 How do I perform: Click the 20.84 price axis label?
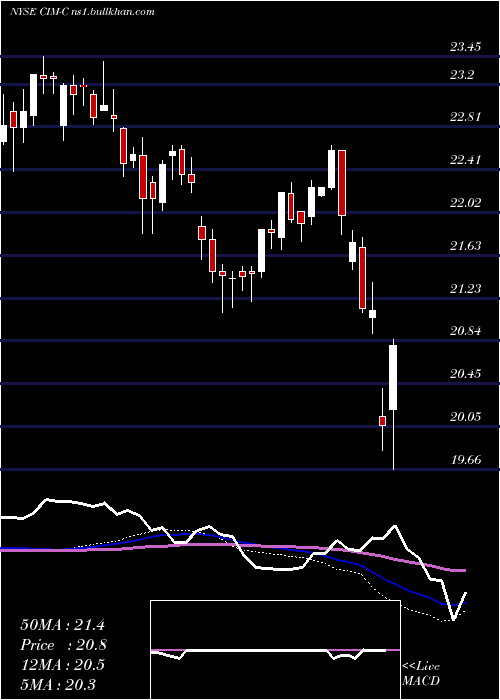(465, 331)
